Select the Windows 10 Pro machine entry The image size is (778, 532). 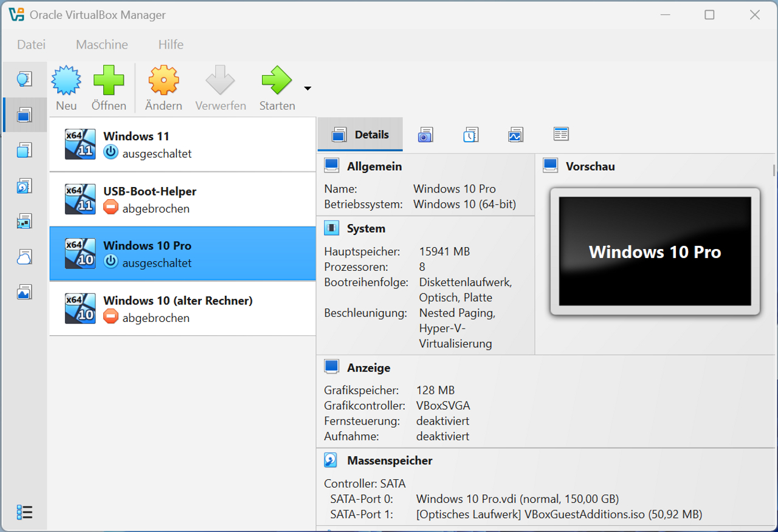(x=182, y=254)
